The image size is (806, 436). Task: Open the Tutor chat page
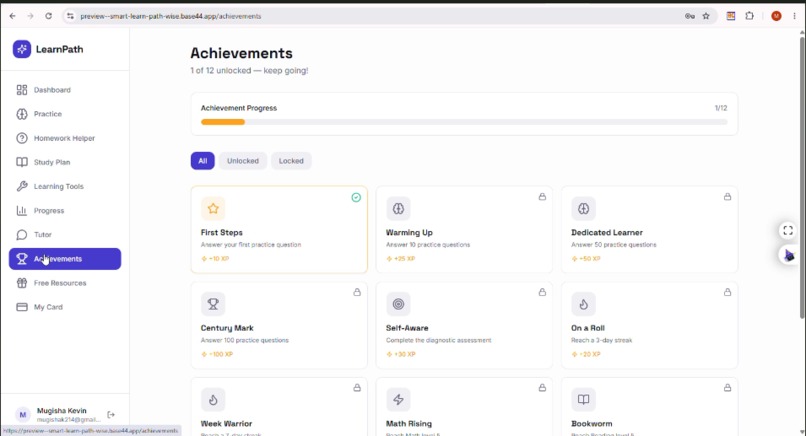click(65, 234)
